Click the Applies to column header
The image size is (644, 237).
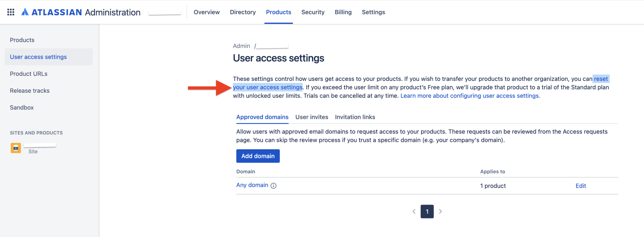tap(492, 172)
